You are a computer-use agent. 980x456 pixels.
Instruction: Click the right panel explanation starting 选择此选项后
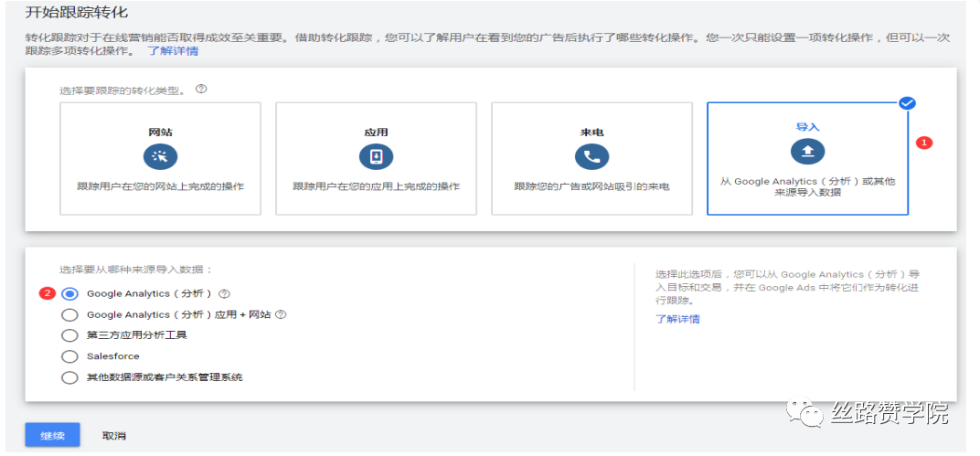[787, 287]
